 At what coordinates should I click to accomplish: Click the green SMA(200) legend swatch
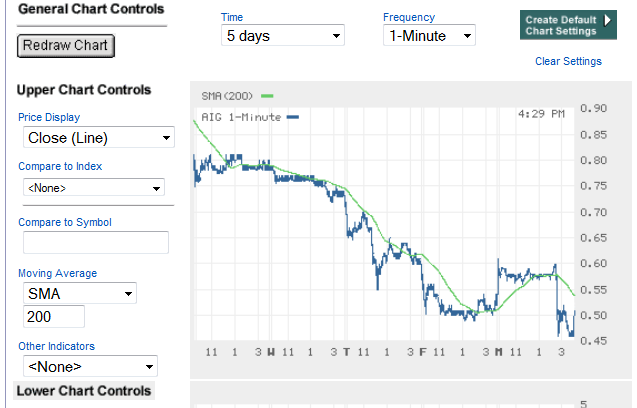click(266, 96)
